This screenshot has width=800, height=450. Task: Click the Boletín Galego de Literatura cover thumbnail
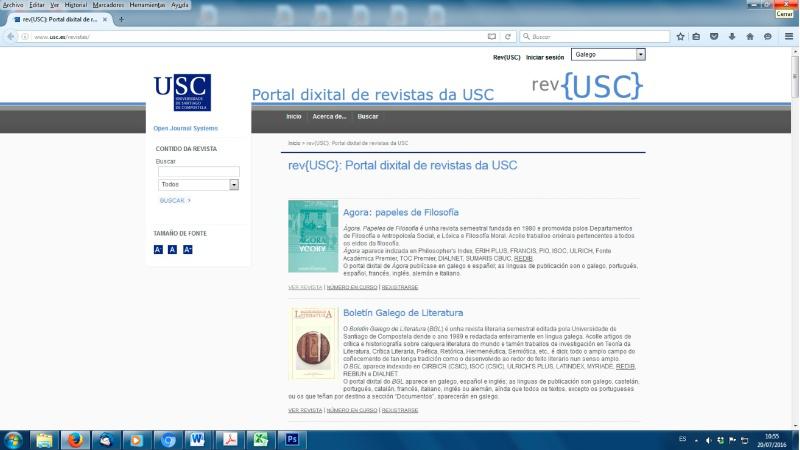pos(313,343)
